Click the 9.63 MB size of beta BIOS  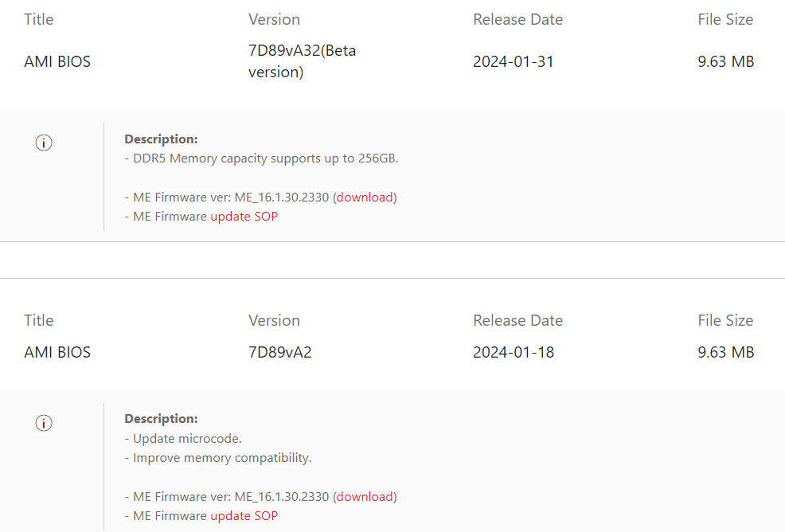726,61
